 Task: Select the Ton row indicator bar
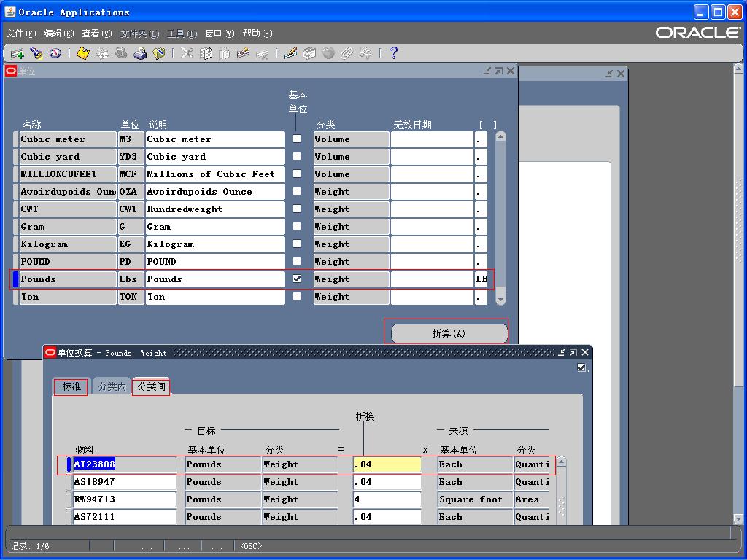16,297
